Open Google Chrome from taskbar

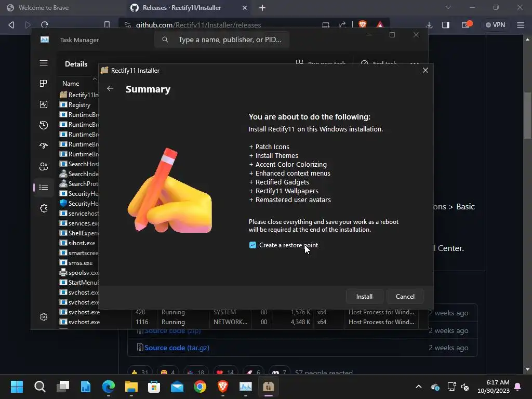(200, 387)
